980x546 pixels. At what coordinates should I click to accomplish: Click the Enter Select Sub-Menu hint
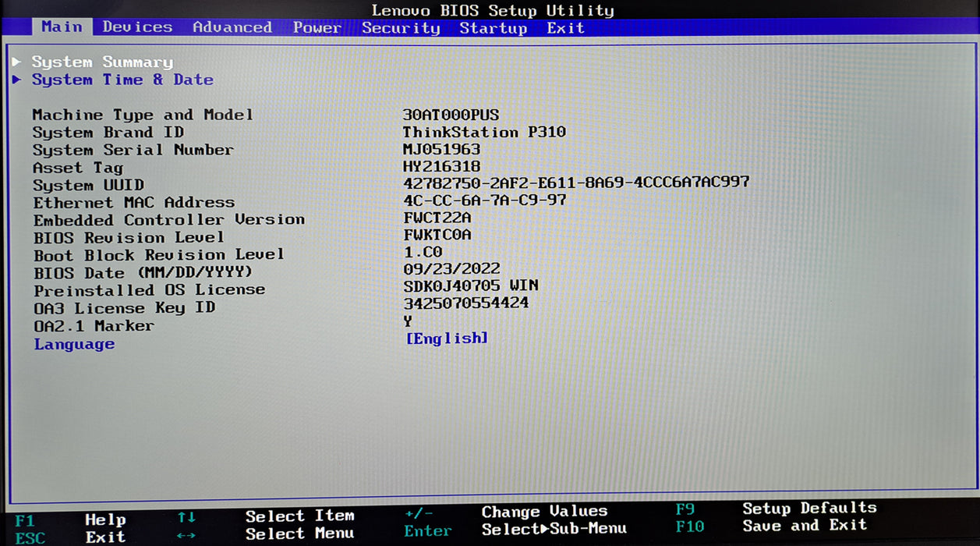[515, 530]
